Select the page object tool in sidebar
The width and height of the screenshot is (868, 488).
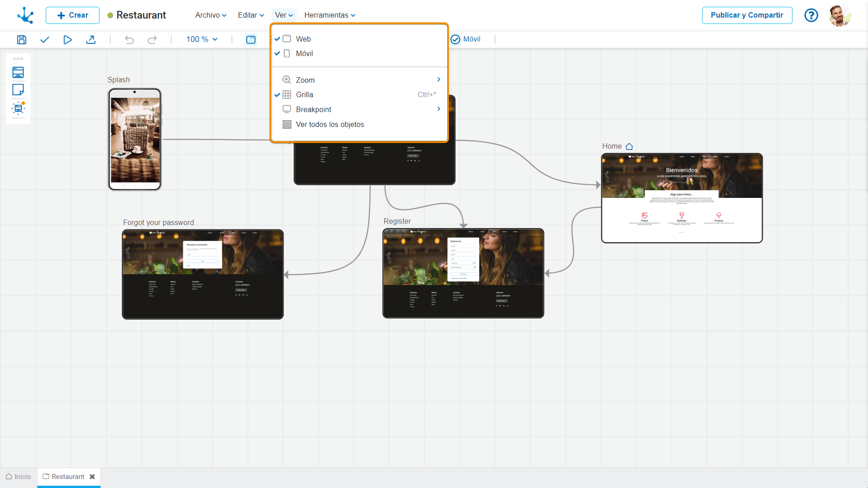[18, 72]
